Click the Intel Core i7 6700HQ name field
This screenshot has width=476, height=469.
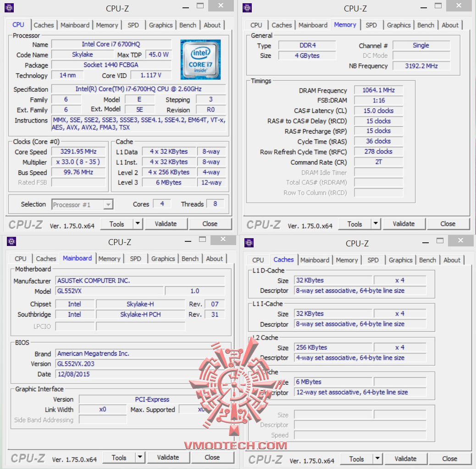[111, 45]
